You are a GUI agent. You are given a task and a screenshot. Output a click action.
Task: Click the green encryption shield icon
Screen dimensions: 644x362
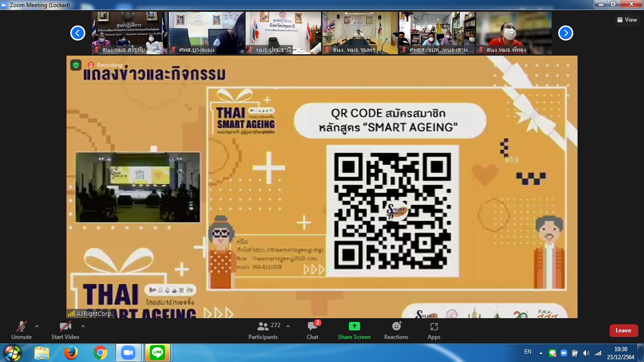[x=76, y=65]
